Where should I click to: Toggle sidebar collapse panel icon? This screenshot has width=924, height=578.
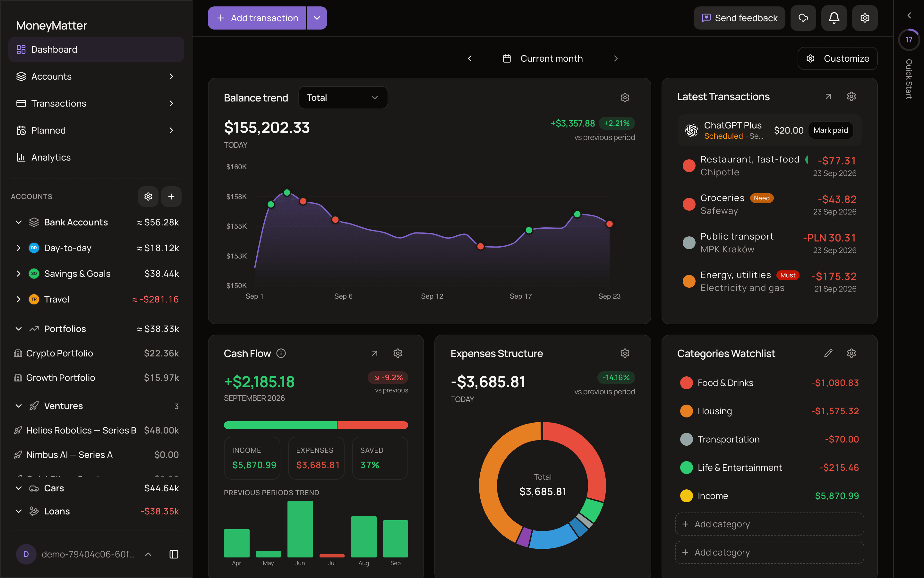pyautogui.click(x=174, y=554)
